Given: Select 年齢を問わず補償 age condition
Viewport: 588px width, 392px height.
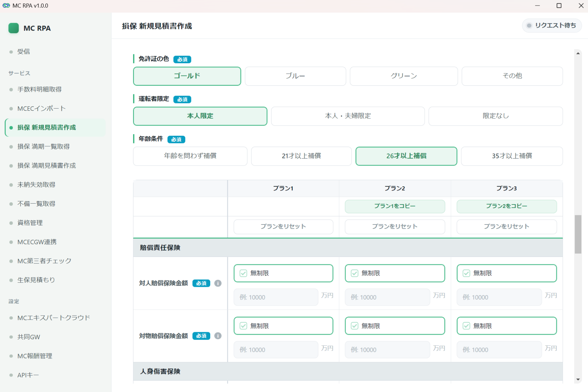Looking at the screenshot, I should [190, 156].
